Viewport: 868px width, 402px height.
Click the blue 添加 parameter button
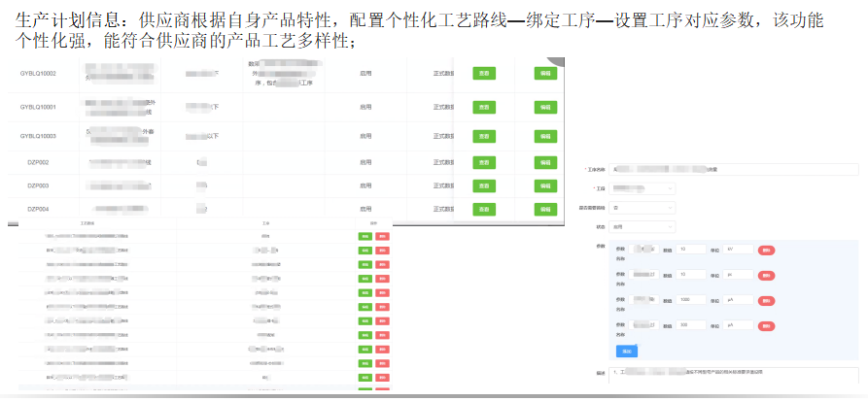626,350
